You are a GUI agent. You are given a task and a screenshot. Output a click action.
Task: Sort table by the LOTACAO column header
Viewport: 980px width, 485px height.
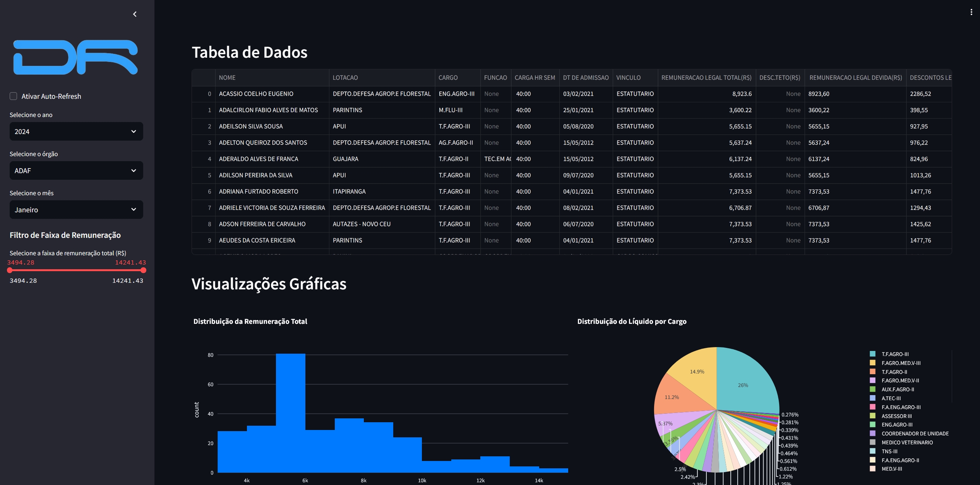click(x=382, y=77)
